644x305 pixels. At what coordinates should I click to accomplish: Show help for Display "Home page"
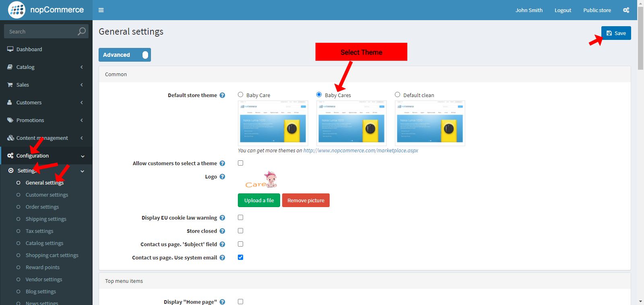point(222,302)
